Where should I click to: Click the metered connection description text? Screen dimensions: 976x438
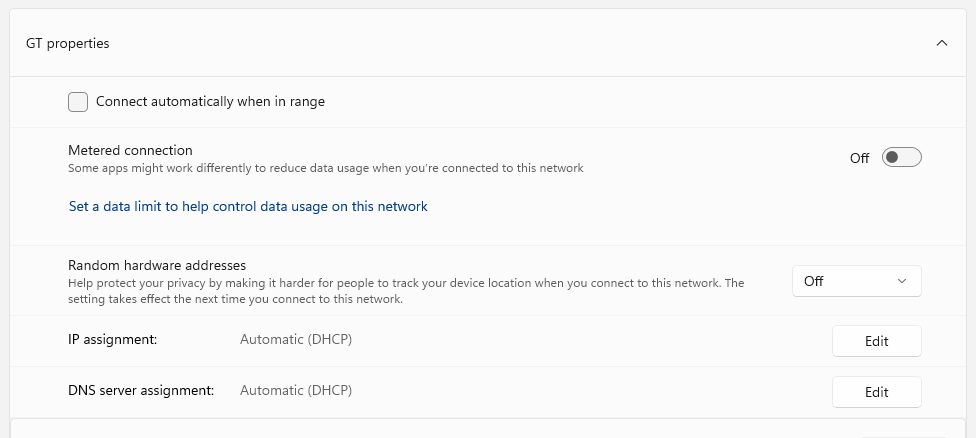coord(326,168)
